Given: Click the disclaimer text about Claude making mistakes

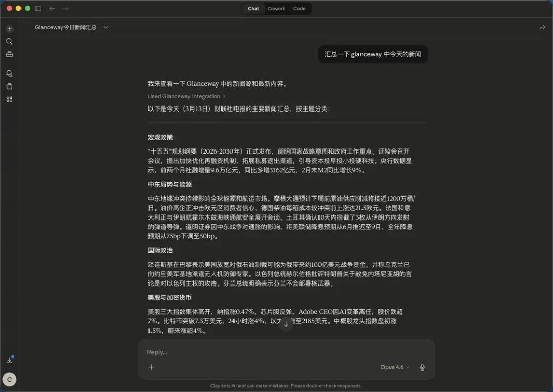Looking at the screenshot, I should (x=286, y=386).
